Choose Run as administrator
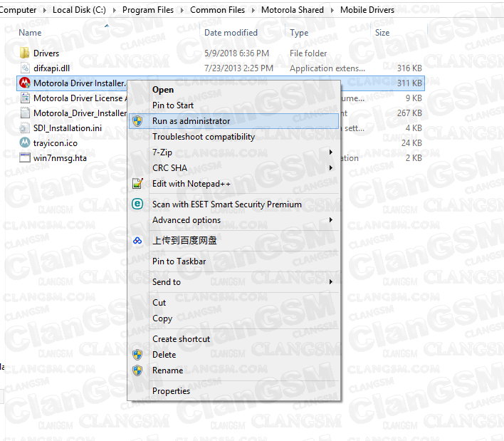Image resolution: width=504 pixels, height=441 pixels. coord(233,121)
